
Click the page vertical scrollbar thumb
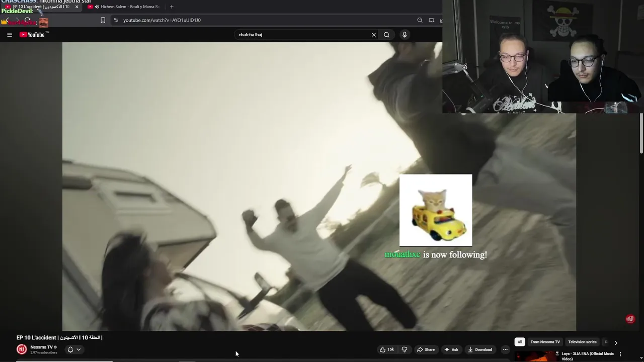(641, 133)
